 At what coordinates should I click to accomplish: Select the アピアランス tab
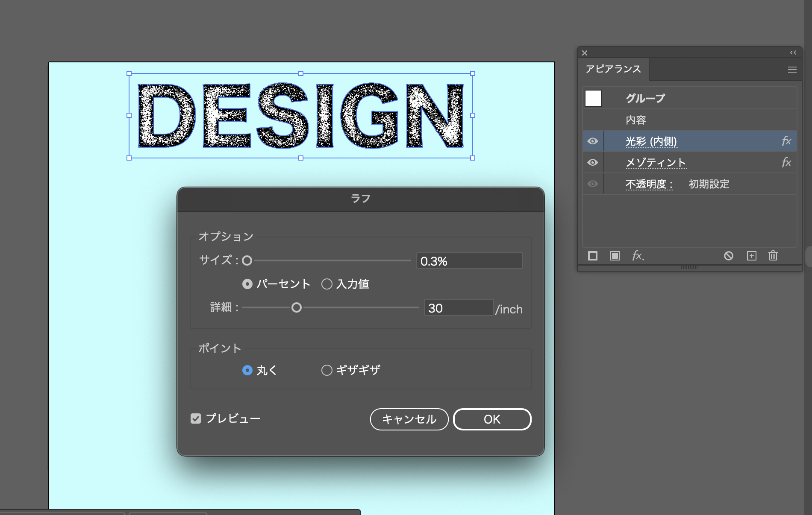(613, 69)
